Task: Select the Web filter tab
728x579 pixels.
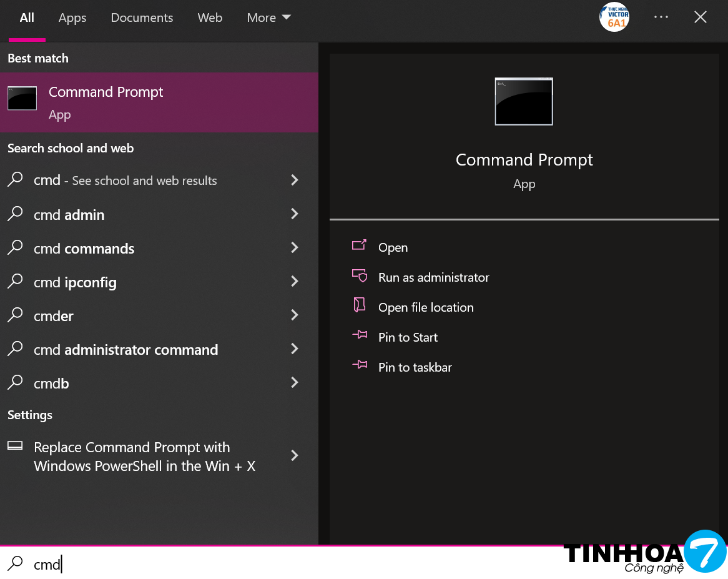Action: 210,18
